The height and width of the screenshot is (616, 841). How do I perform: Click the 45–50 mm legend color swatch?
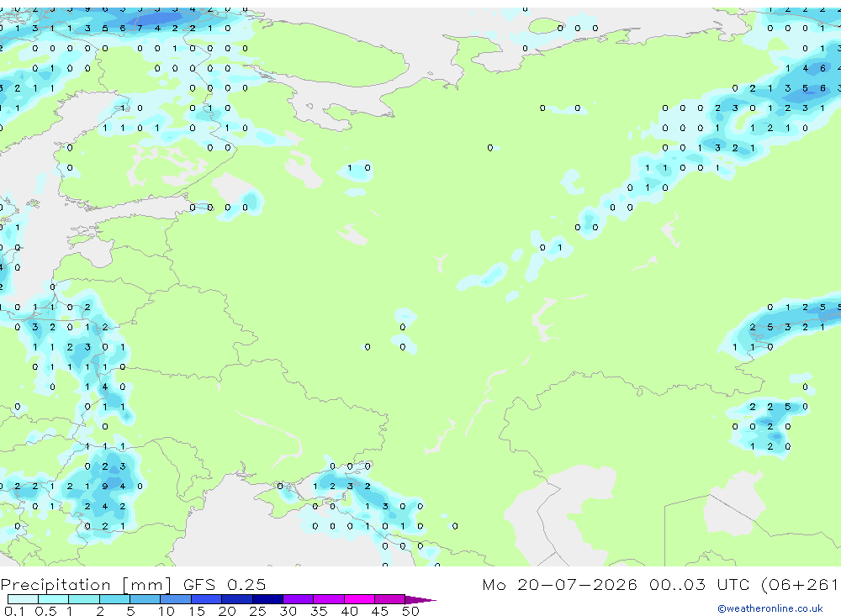click(390, 599)
